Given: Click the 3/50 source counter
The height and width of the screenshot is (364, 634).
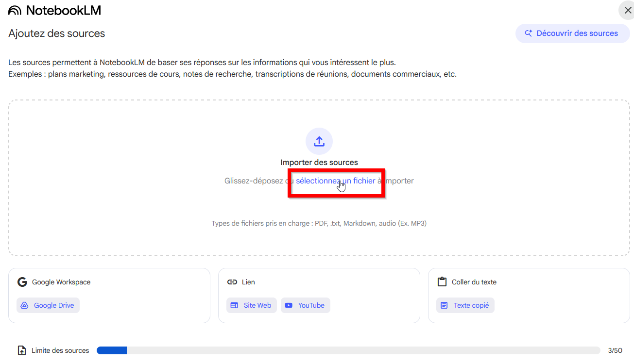Looking at the screenshot, I should pyautogui.click(x=615, y=350).
